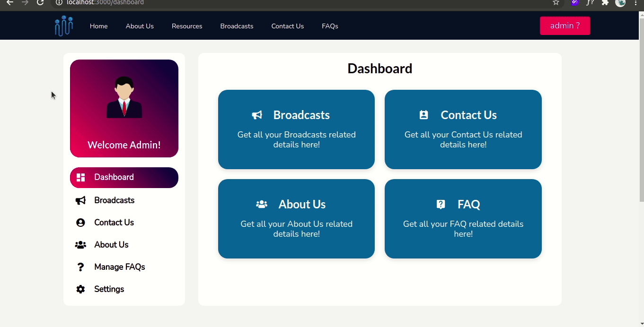
Task: Open Resources in the navbar
Action: coord(187,26)
